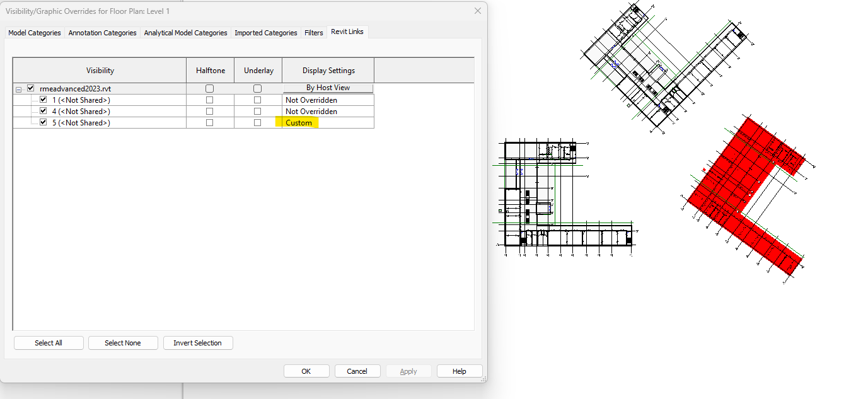Click the Select All button

click(x=49, y=342)
